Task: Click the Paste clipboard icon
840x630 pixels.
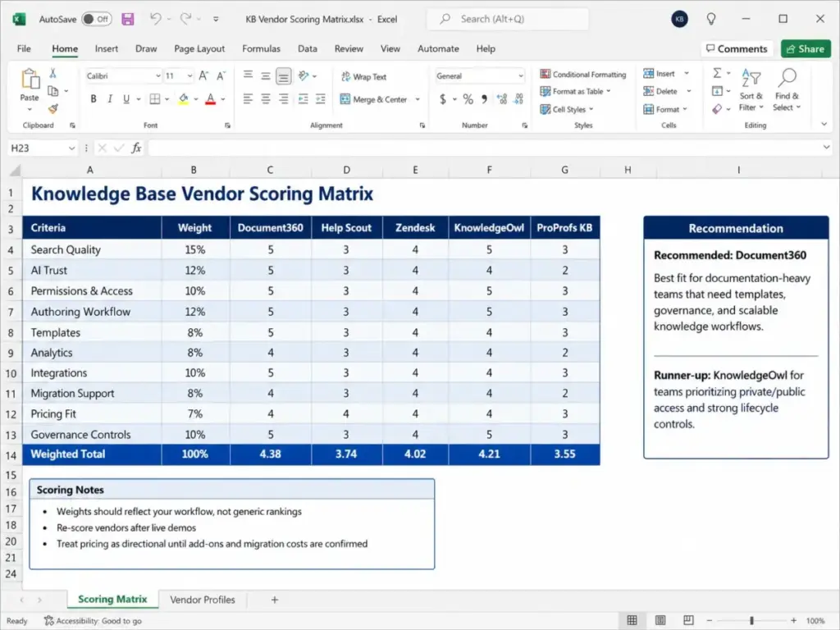Action: click(x=30, y=79)
